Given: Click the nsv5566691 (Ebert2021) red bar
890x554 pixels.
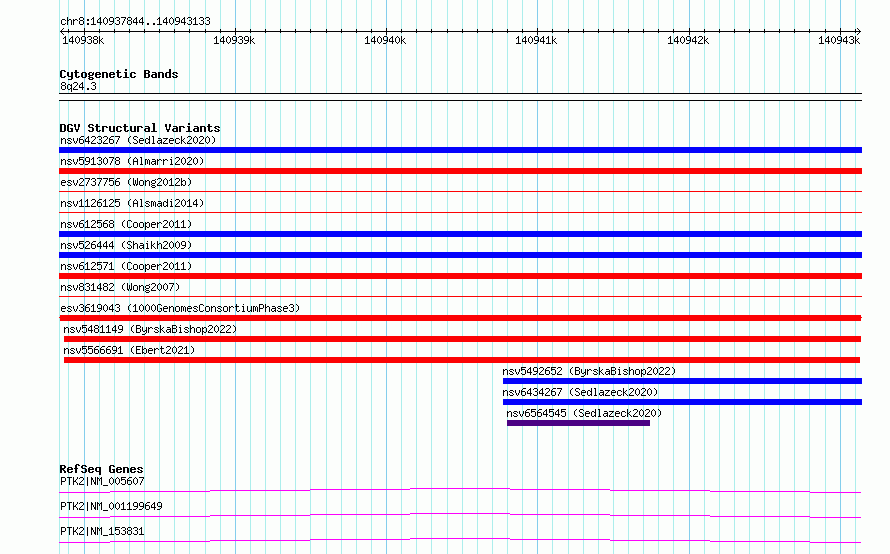Looking at the screenshot, I should 462,360.
